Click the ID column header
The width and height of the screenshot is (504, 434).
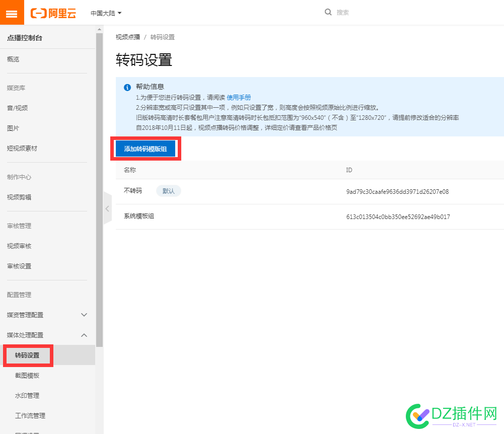pos(349,170)
